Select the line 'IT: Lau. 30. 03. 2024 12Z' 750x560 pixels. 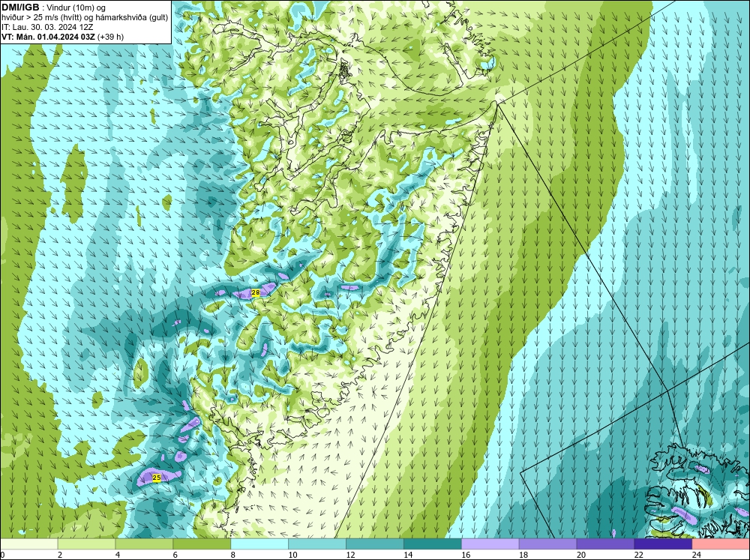tap(47, 27)
